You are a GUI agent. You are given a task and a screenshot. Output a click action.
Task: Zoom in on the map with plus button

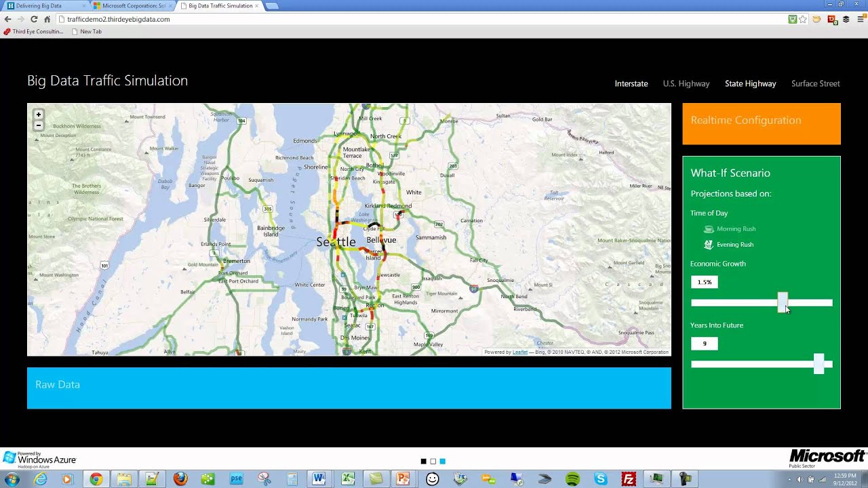(x=39, y=115)
